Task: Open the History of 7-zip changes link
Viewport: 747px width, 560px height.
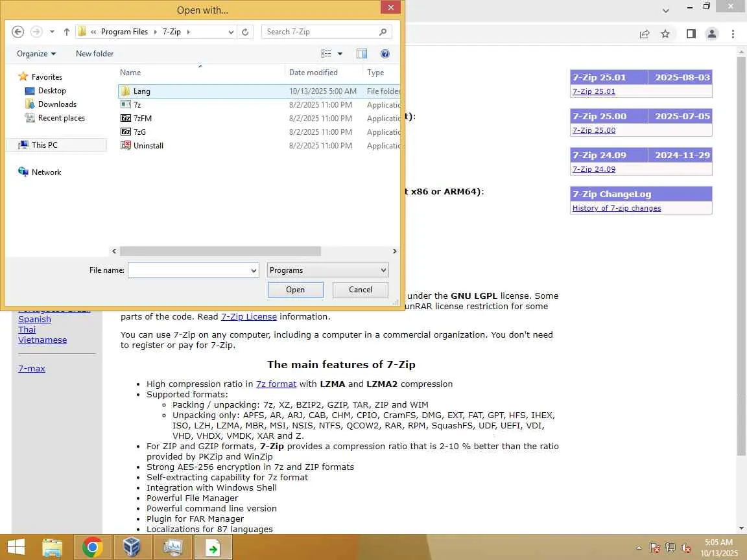Action: [617, 208]
